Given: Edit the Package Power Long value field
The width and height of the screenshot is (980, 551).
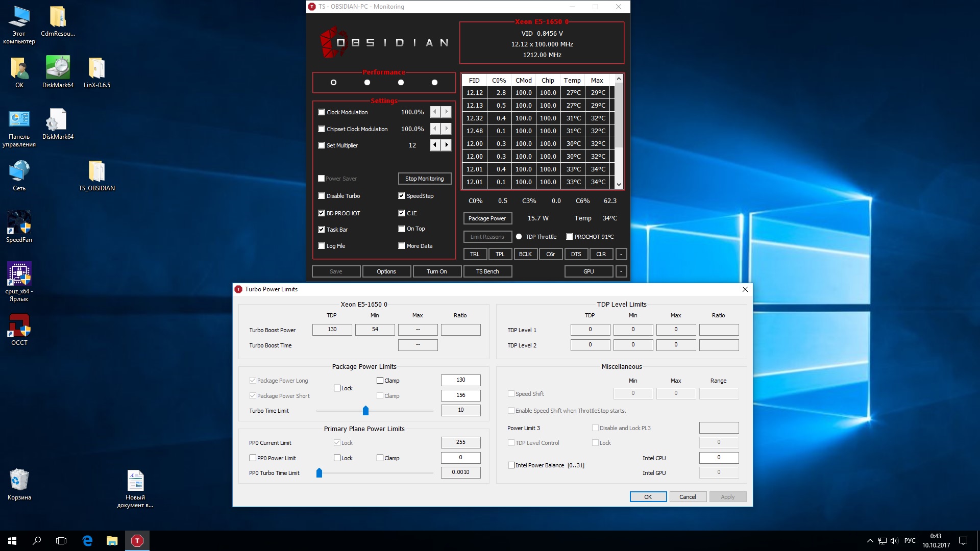Looking at the screenshot, I should (461, 380).
